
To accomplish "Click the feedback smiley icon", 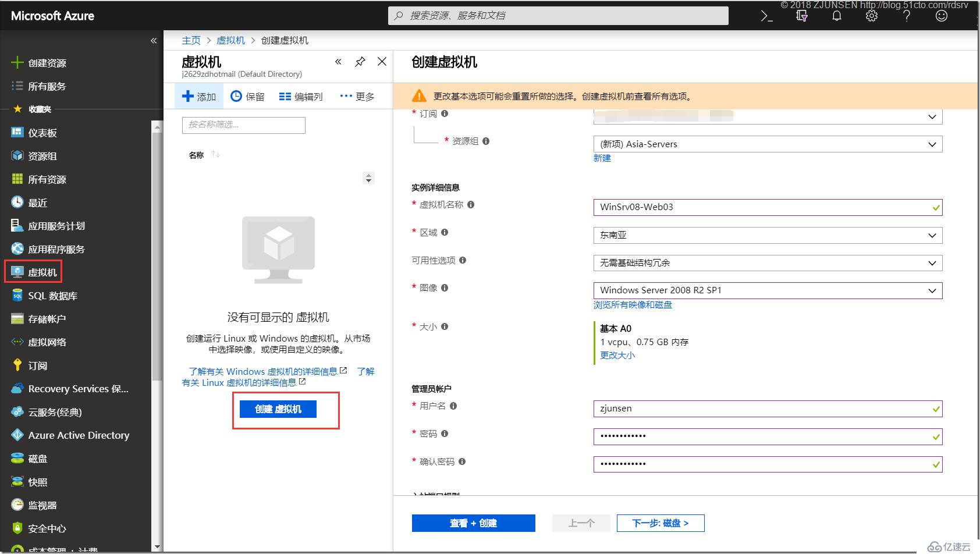I will point(942,16).
